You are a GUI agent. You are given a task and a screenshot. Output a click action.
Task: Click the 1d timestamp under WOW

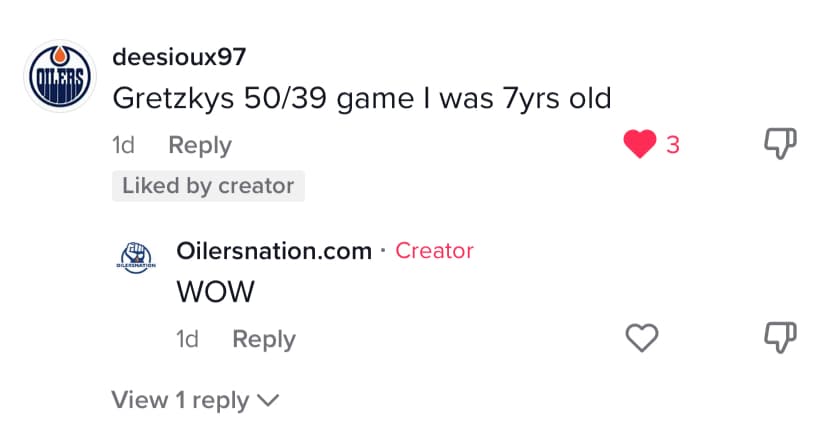188,339
